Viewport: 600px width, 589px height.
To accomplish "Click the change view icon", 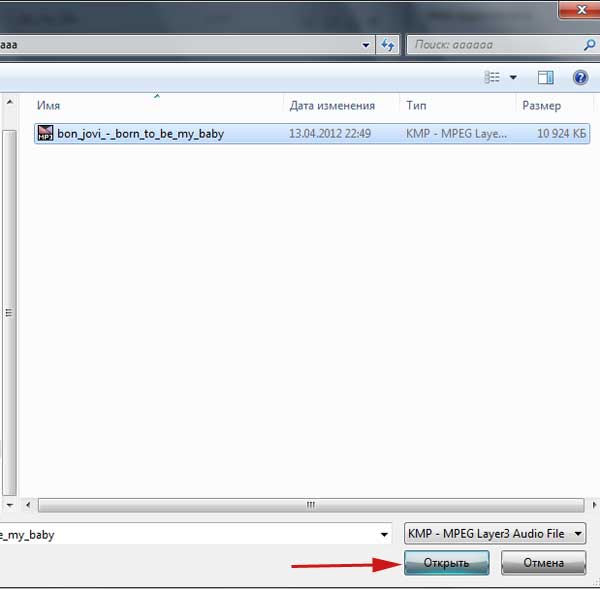I will click(x=492, y=77).
